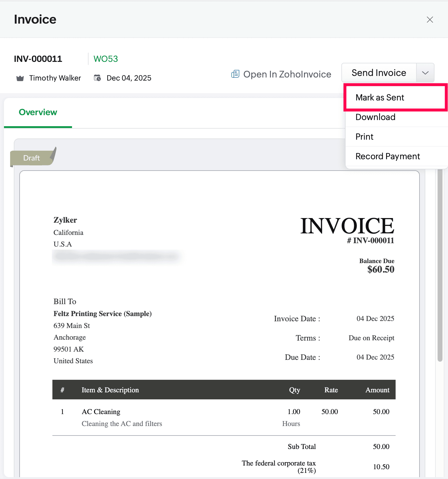Choose Mark as Sent from the menu
448x479 pixels.
pos(380,97)
